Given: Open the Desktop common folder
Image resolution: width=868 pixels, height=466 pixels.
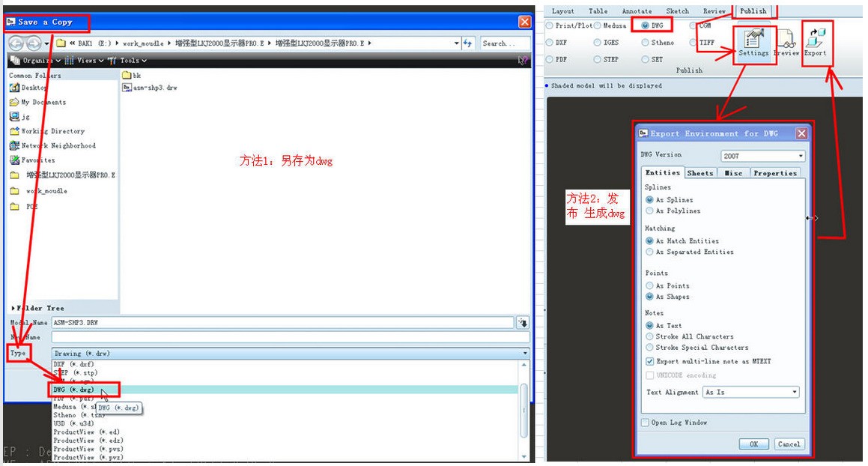Looking at the screenshot, I should (28, 88).
